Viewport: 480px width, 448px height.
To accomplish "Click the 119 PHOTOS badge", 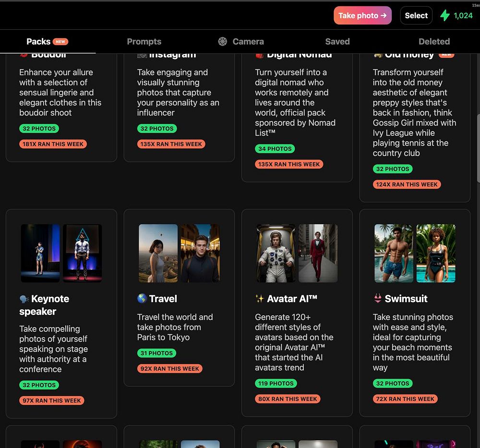I will (276, 383).
